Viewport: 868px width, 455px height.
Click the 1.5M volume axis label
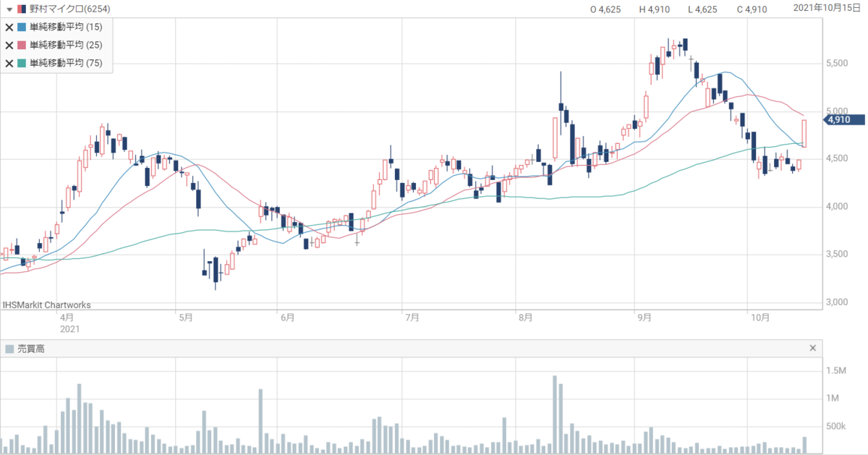(x=836, y=371)
